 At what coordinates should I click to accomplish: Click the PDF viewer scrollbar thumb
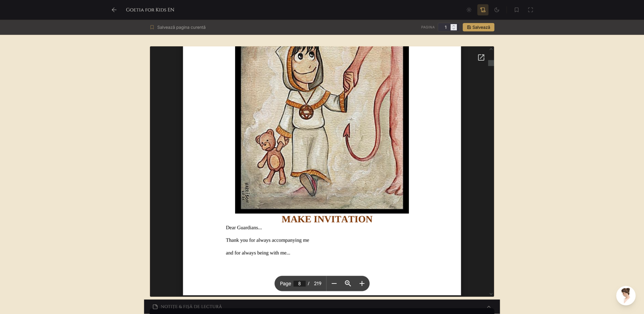tap(491, 63)
